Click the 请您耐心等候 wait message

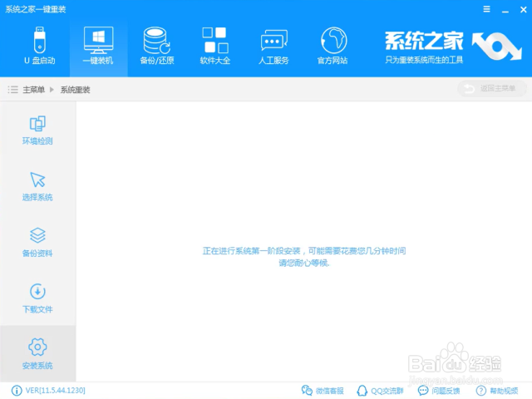tap(304, 263)
